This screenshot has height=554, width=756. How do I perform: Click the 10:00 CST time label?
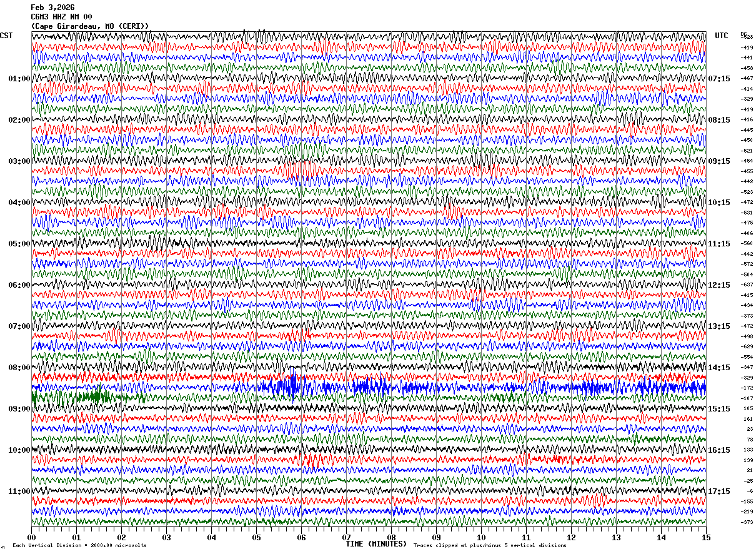point(19,450)
